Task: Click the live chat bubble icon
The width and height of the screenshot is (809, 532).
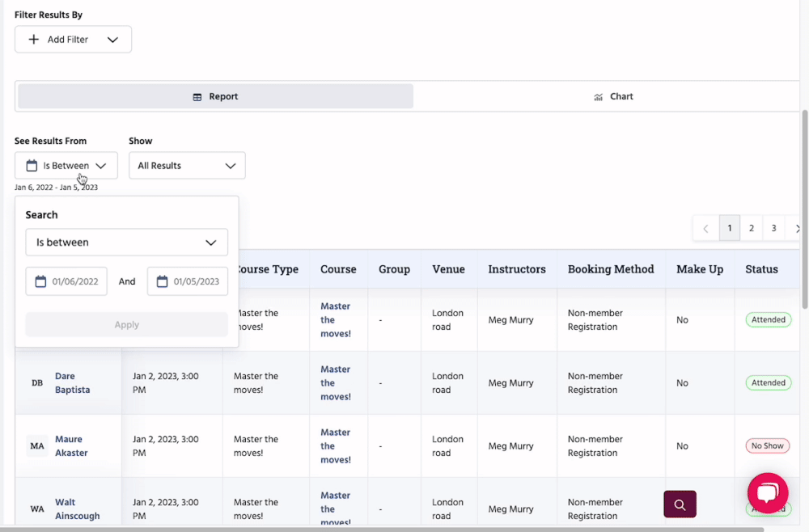Action: tap(767, 493)
